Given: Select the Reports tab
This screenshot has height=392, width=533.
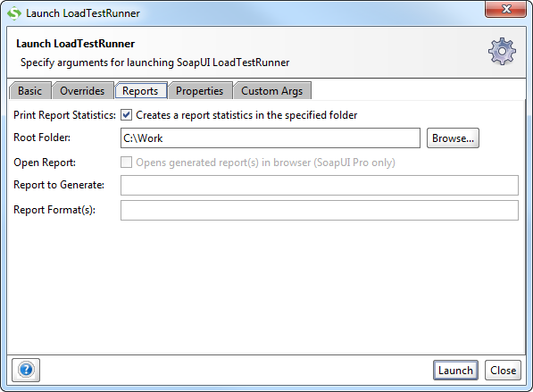Looking at the screenshot, I should coord(140,91).
